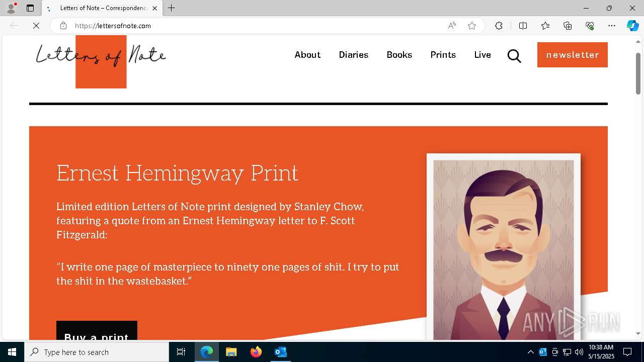Open the volume speaker tray icon
The height and width of the screenshot is (362, 644).
coord(579,352)
